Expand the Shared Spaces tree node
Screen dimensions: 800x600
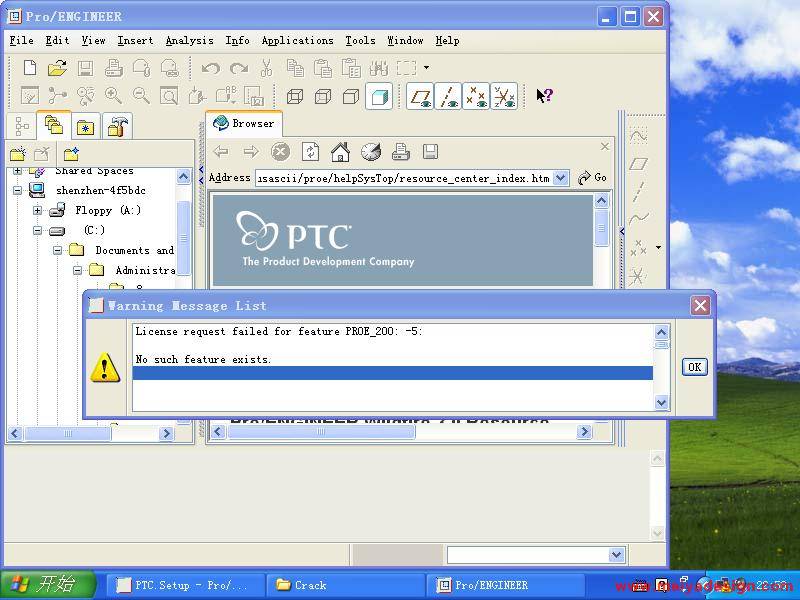pyautogui.click(x=17, y=171)
